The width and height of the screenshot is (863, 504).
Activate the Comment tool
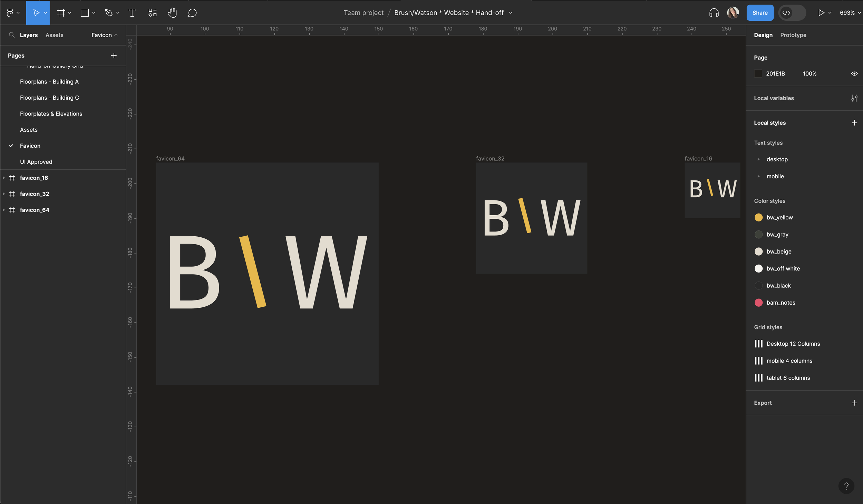(192, 13)
